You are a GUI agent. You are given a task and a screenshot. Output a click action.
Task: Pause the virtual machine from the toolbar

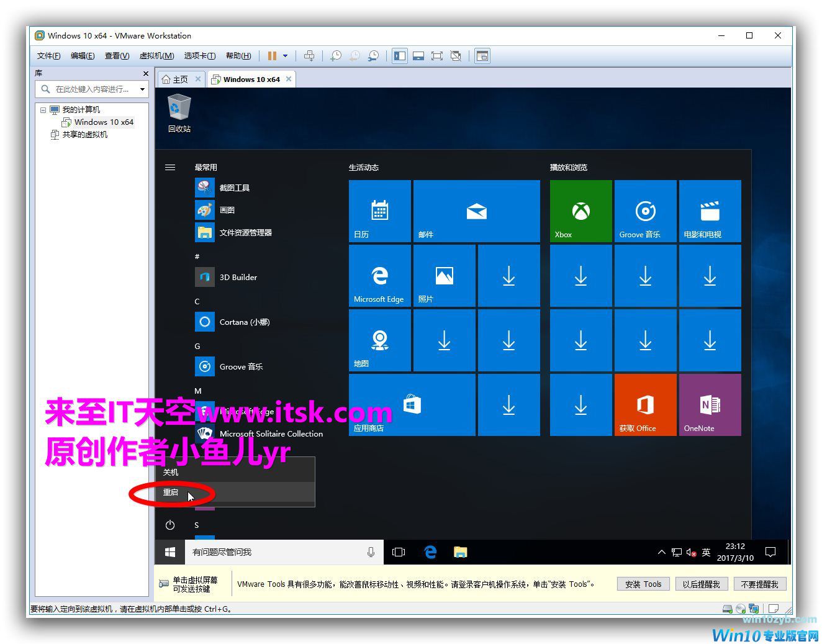point(272,56)
